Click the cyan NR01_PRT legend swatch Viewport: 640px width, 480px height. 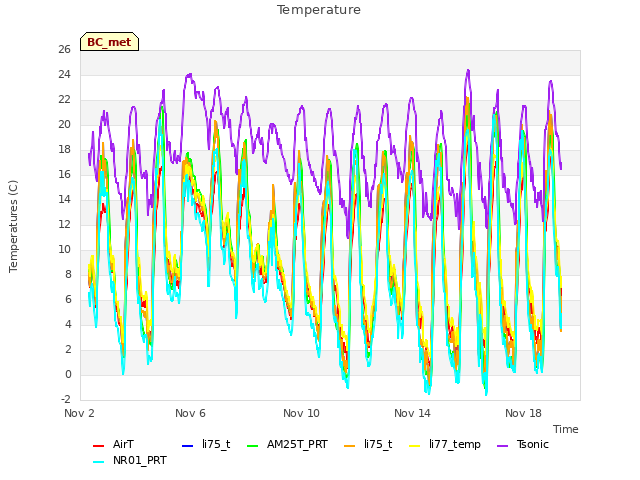pos(98,462)
